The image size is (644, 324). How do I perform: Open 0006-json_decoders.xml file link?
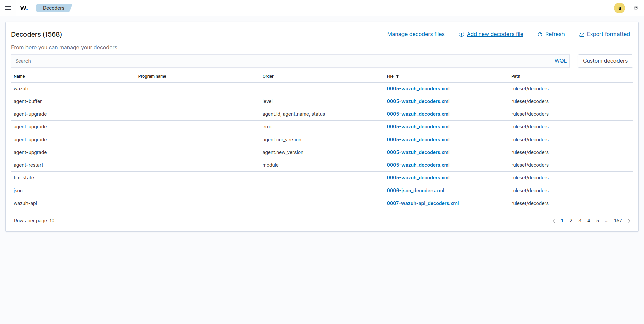coord(416,191)
